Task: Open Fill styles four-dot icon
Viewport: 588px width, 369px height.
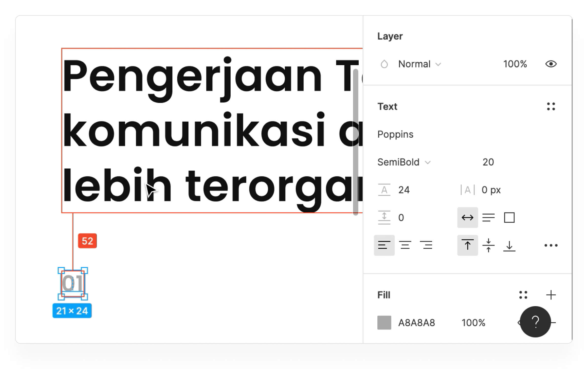Action: [523, 295]
